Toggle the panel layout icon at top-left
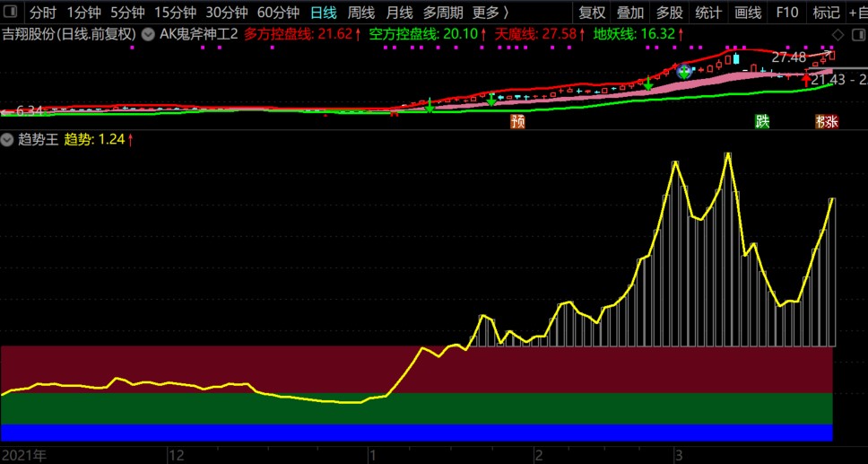Image resolution: width=868 pixels, height=464 pixels. pyautogui.click(x=11, y=12)
